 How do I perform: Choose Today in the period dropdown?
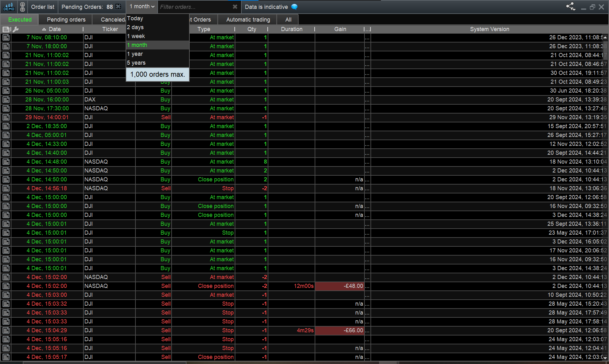point(135,18)
